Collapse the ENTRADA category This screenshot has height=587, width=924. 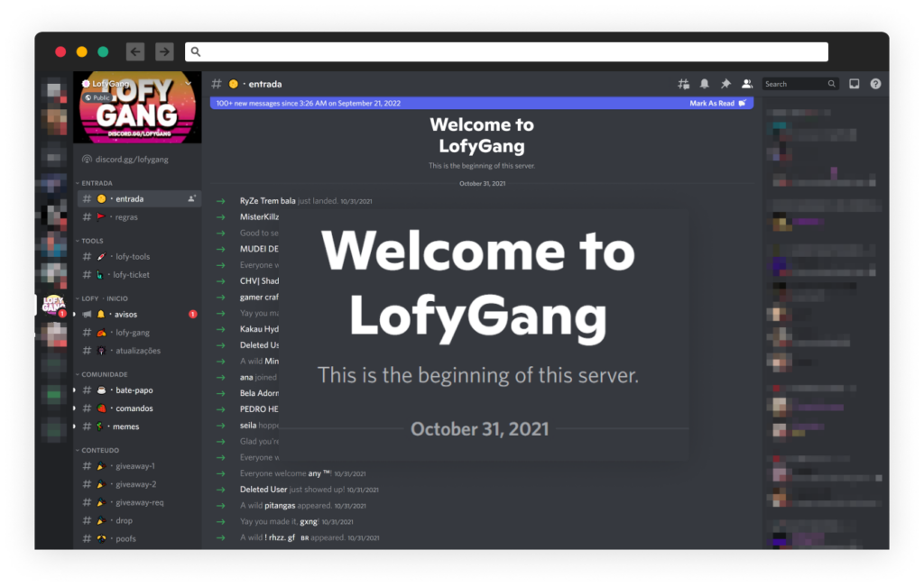[x=97, y=183]
